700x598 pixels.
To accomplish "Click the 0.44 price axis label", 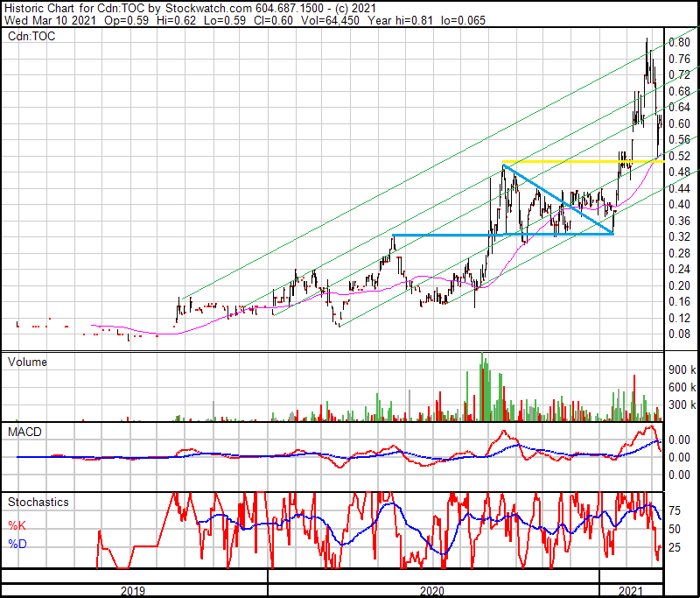I will (680, 188).
